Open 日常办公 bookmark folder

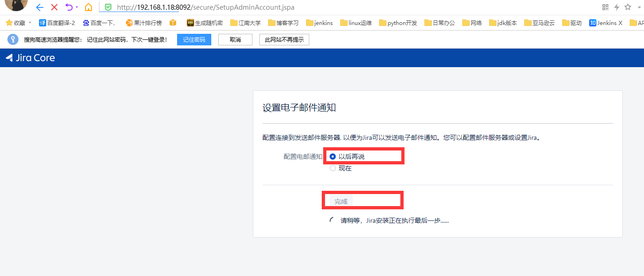(440, 23)
